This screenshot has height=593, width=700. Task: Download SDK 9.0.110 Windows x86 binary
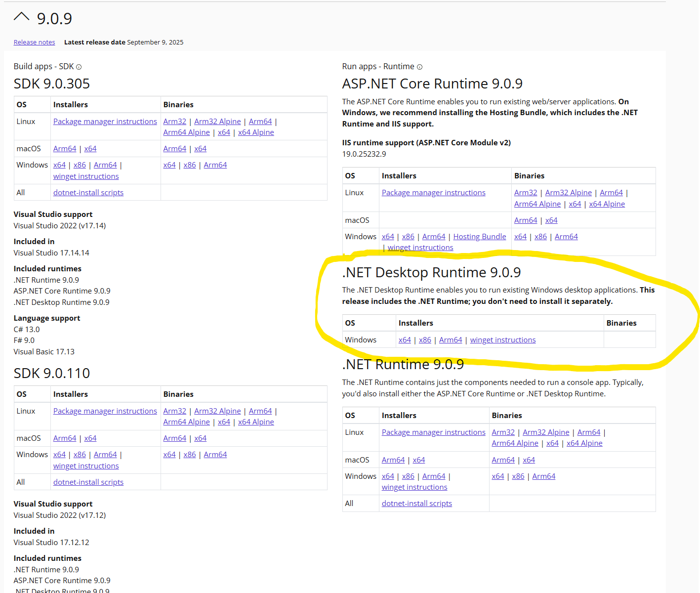click(190, 455)
